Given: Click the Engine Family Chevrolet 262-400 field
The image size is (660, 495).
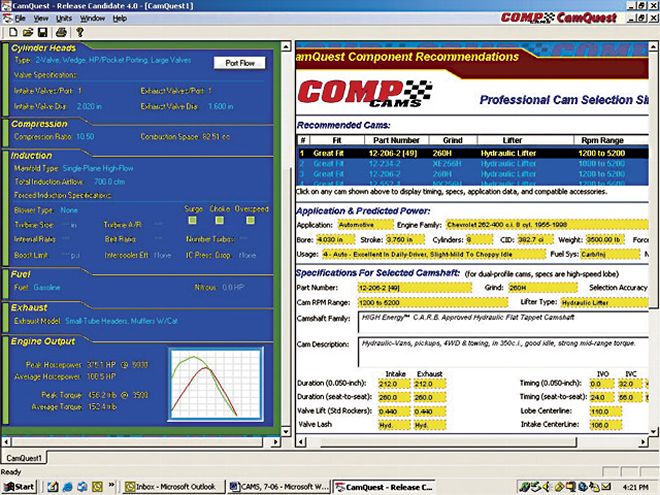Looking at the screenshot, I should coord(547,225).
